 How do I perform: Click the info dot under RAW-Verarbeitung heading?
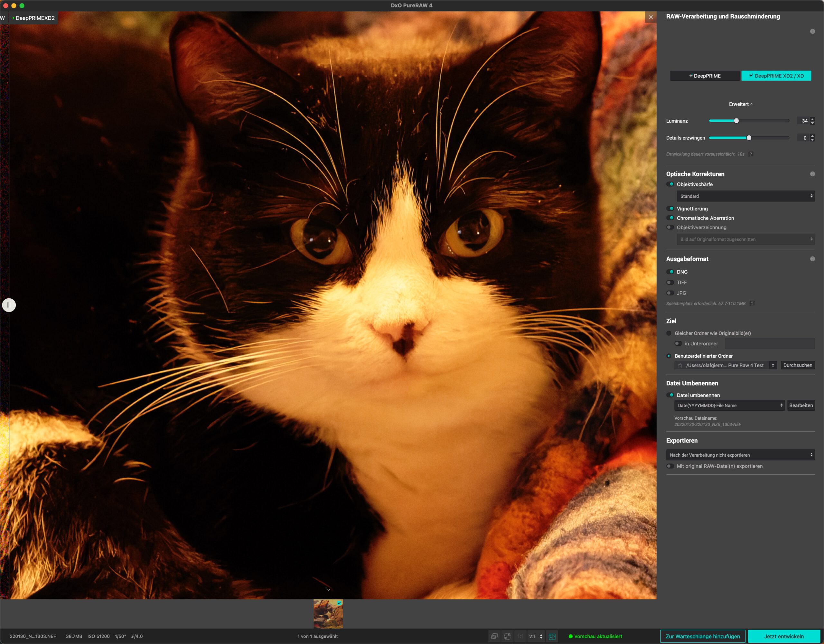click(812, 31)
